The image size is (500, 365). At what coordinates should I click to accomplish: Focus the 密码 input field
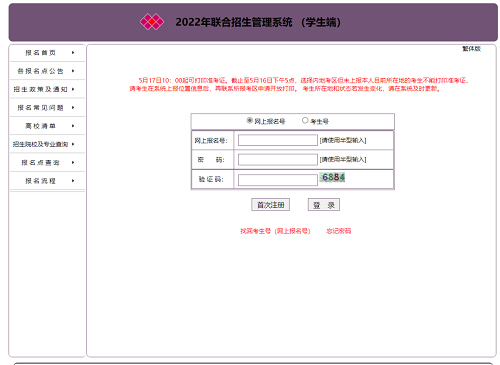tap(278, 160)
